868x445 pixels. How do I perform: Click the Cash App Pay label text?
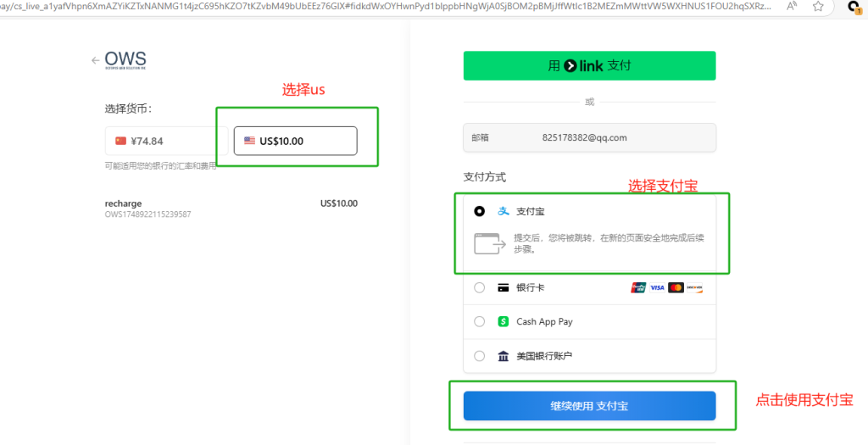[x=544, y=321]
